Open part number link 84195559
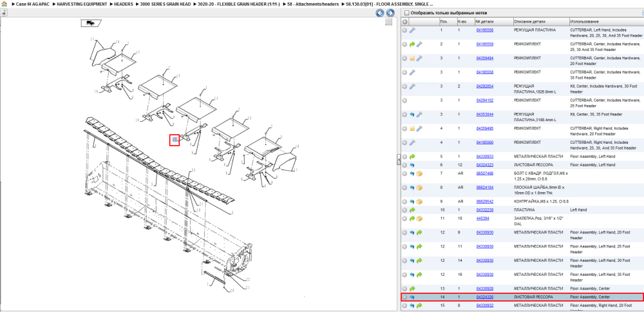 pos(485,44)
